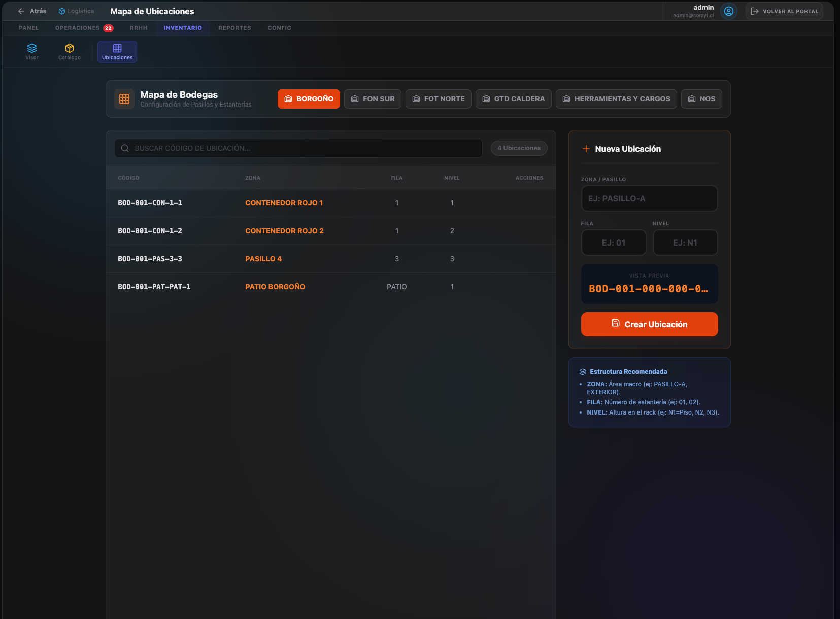Click the Crear Ubicación button
The image size is (840, 619).
(650, 324)
